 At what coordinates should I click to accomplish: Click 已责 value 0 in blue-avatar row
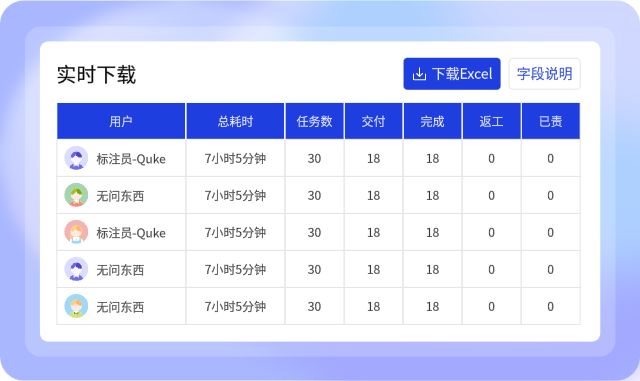(551, 307)
